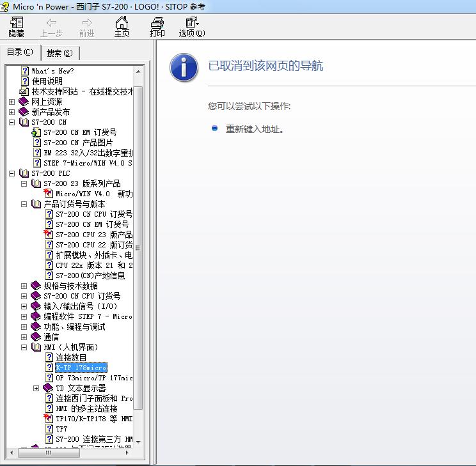Open S7-200(CN)产地信息 topic
The image size is (476, 466).
click(90, 276)
